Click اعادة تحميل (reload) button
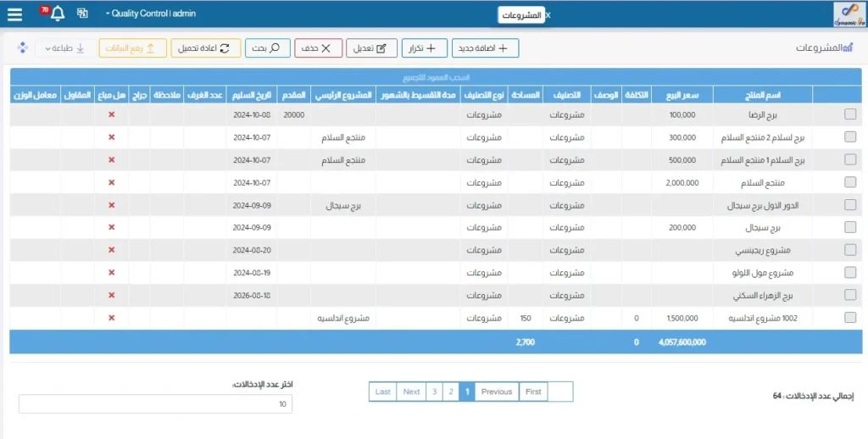The width and height of the screenshot is (868, 439). click(x=206, y=48)
